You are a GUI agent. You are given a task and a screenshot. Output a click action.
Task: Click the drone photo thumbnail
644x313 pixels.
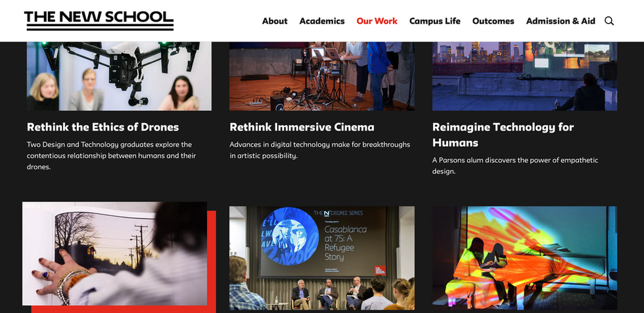click(119, 76)
